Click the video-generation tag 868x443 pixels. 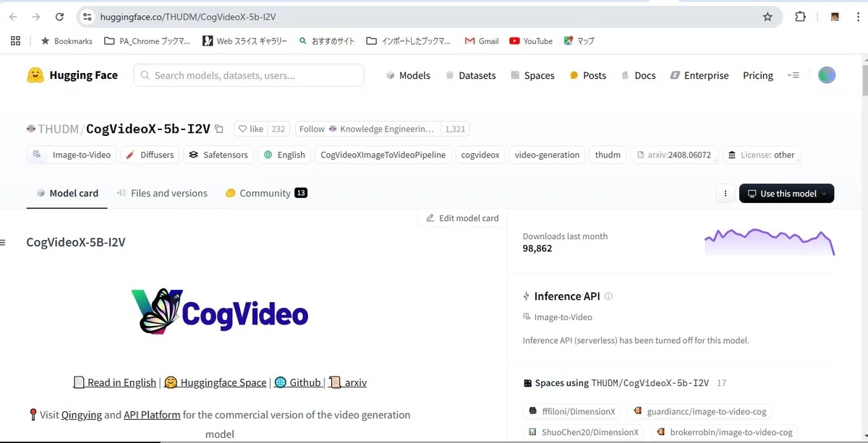547,155
